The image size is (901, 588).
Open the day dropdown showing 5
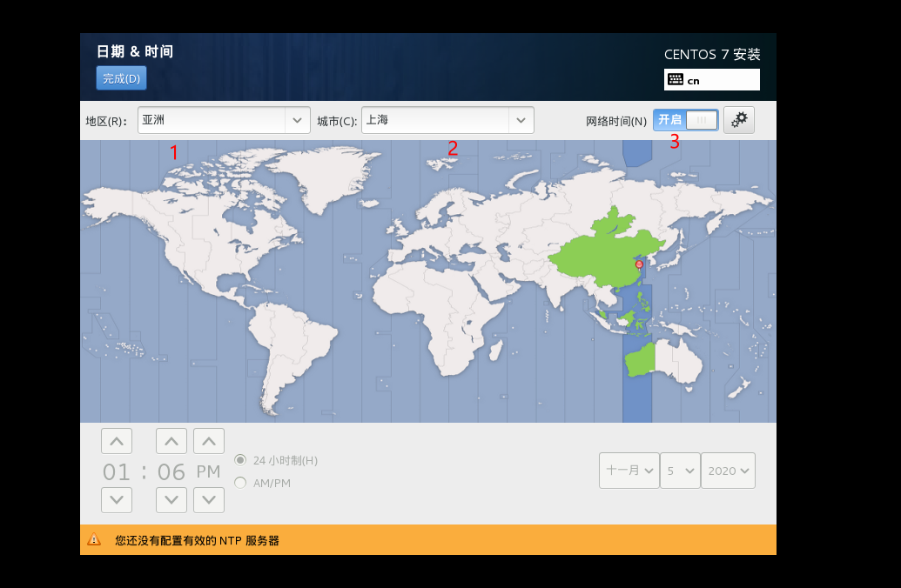coord(680,470)
